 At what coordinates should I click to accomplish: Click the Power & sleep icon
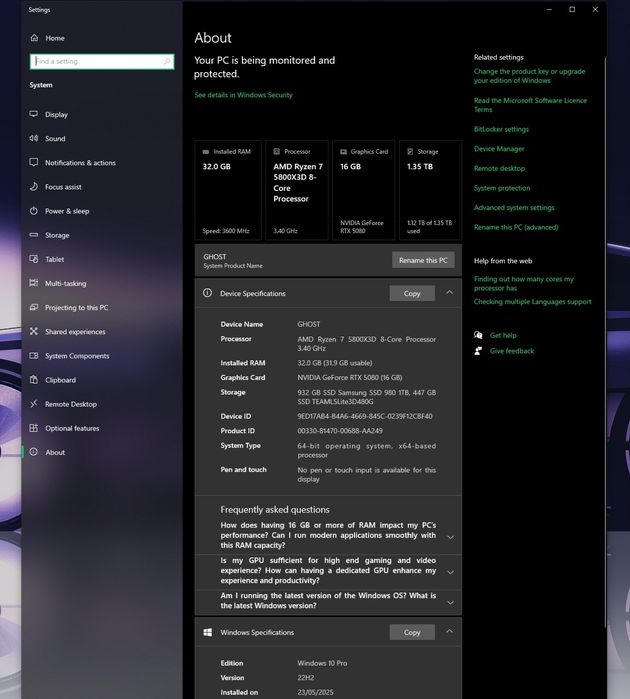pyautogui.click(x=33, y=210)
